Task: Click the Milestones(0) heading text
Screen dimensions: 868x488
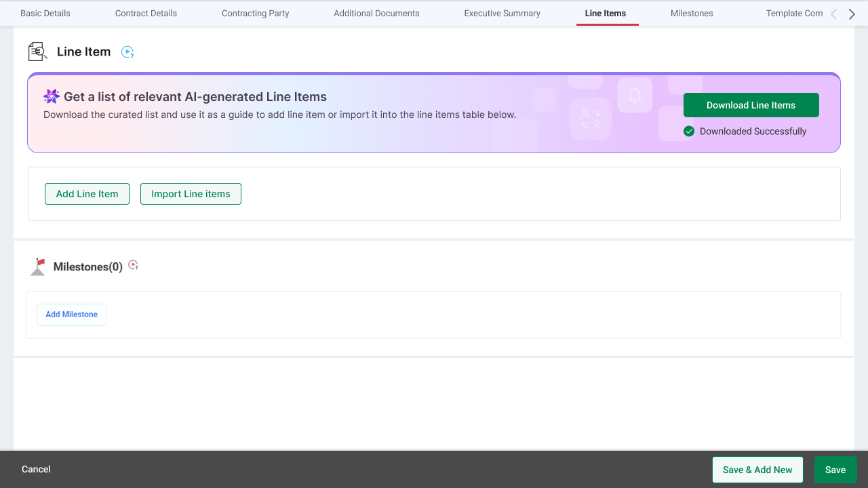Action: click(88, 267)
